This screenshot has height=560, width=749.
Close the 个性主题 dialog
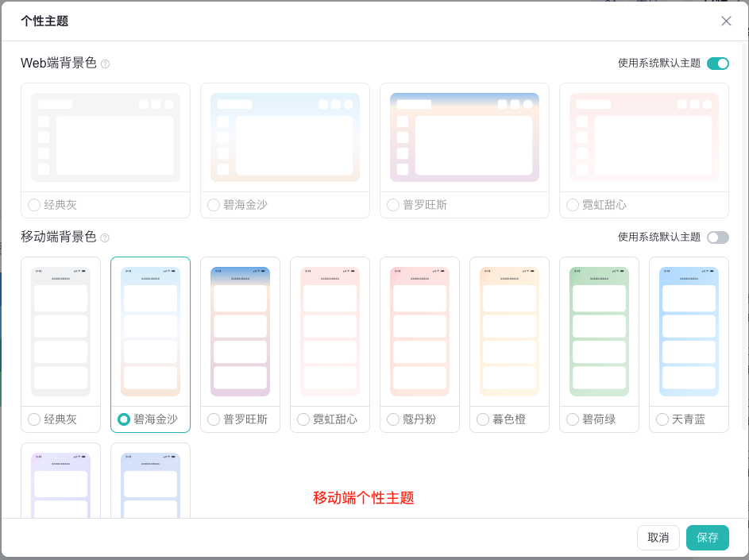tap(726, 21)
